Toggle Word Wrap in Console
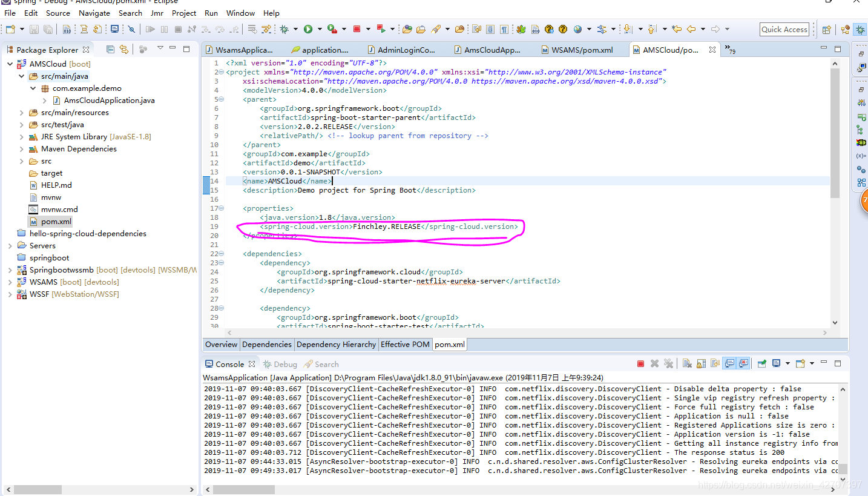This screenshot has width=868, height=496. [715, 364]
